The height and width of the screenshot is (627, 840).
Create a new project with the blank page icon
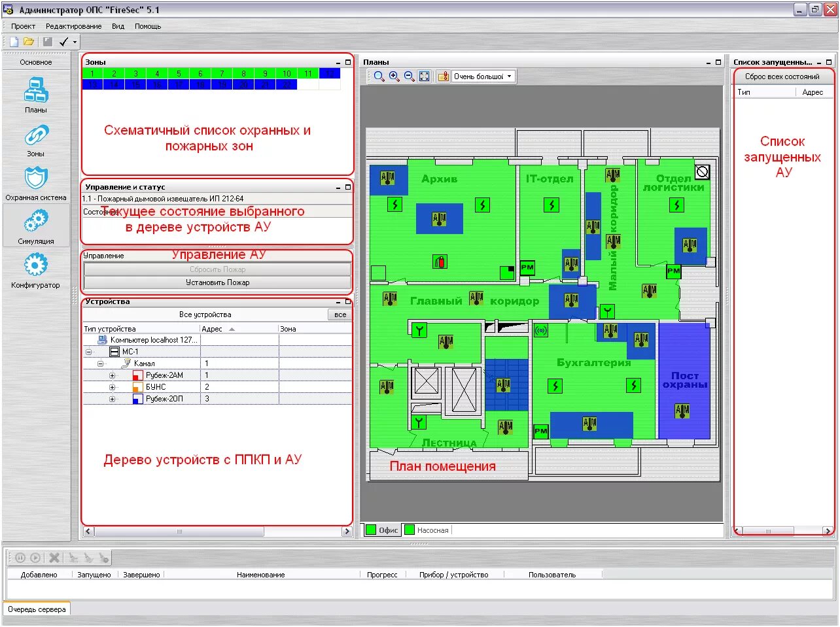14,42
